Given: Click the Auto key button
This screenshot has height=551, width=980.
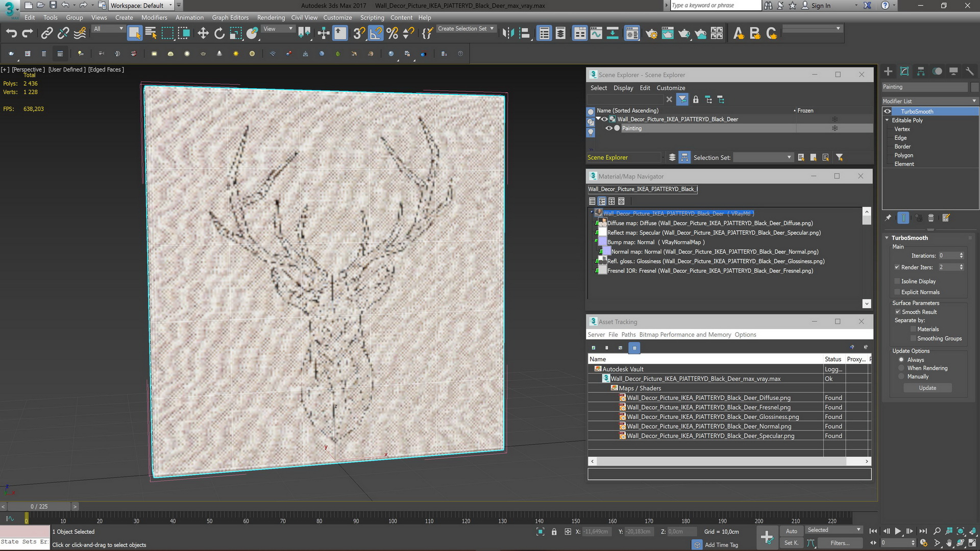Looking at the screenshot, I should point(791,532).
